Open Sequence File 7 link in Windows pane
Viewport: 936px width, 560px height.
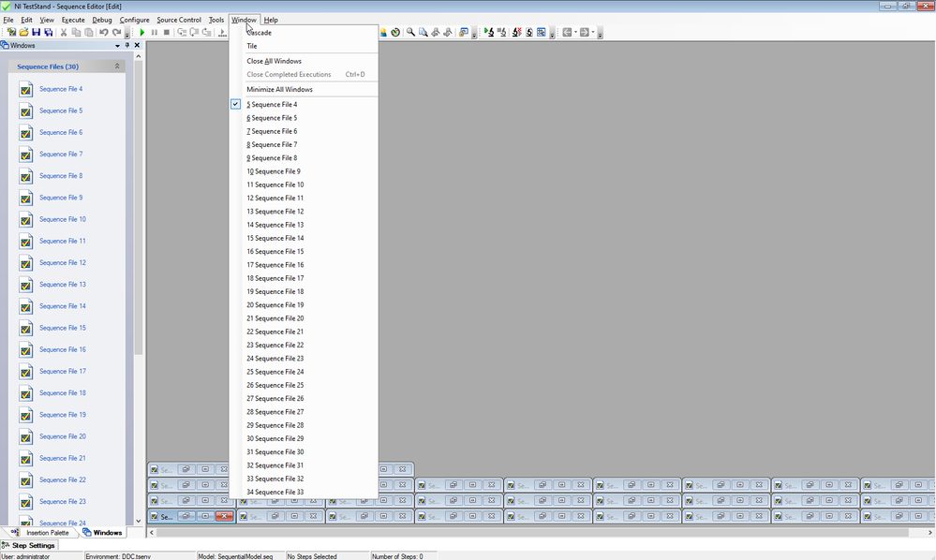pyautogui.click(x=61, y=154)
